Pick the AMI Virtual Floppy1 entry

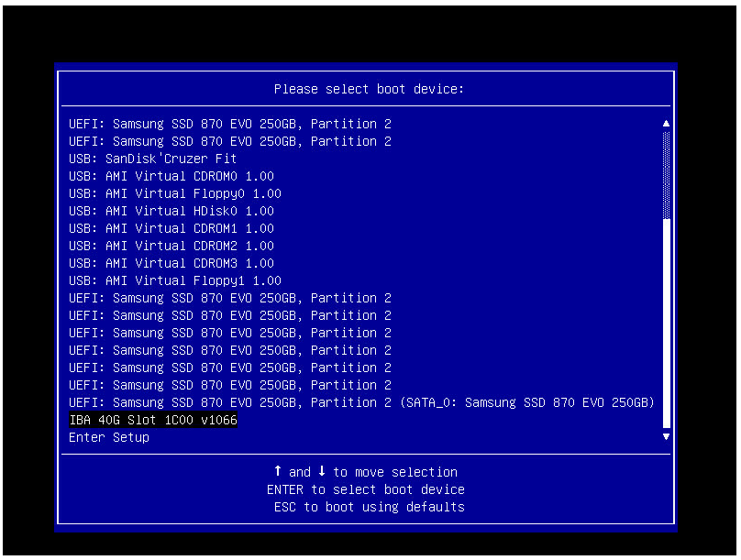(x=174, y=280)
